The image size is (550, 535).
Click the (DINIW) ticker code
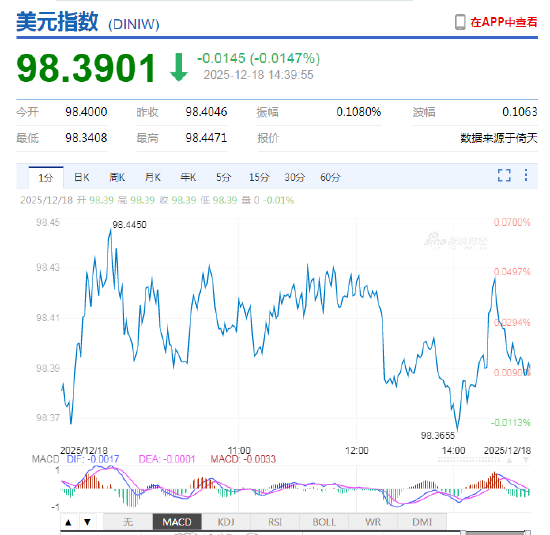(x=134, y=24)
